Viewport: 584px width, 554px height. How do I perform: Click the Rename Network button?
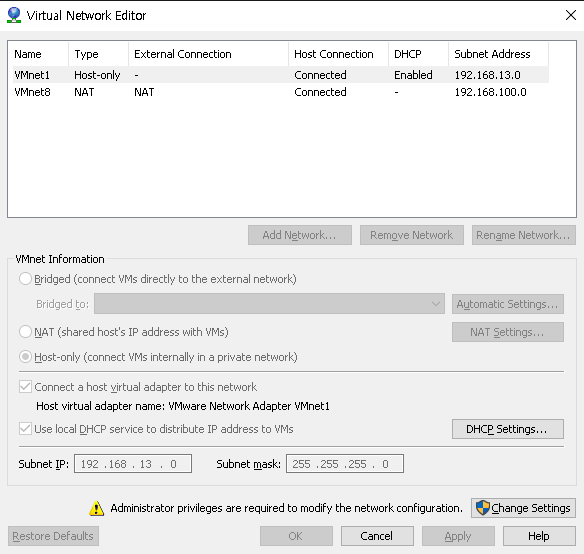pos(523,235)
